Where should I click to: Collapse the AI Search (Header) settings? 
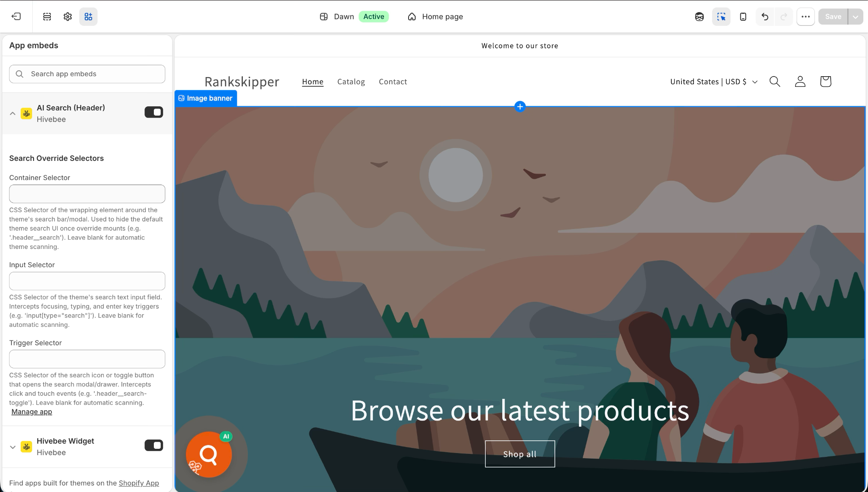pyautogui.click(x=13, y=113)
